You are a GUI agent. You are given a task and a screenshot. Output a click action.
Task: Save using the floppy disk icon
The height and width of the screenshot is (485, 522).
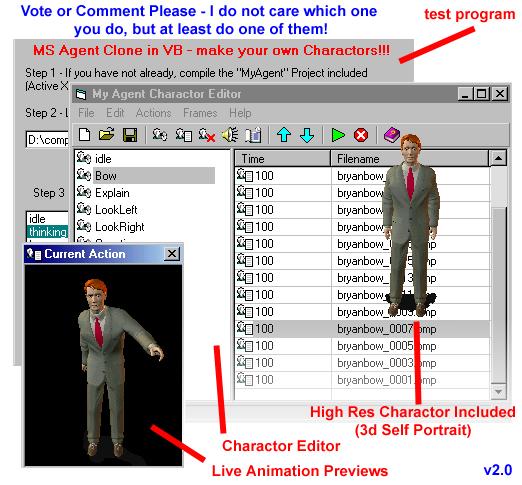(130, 135)
